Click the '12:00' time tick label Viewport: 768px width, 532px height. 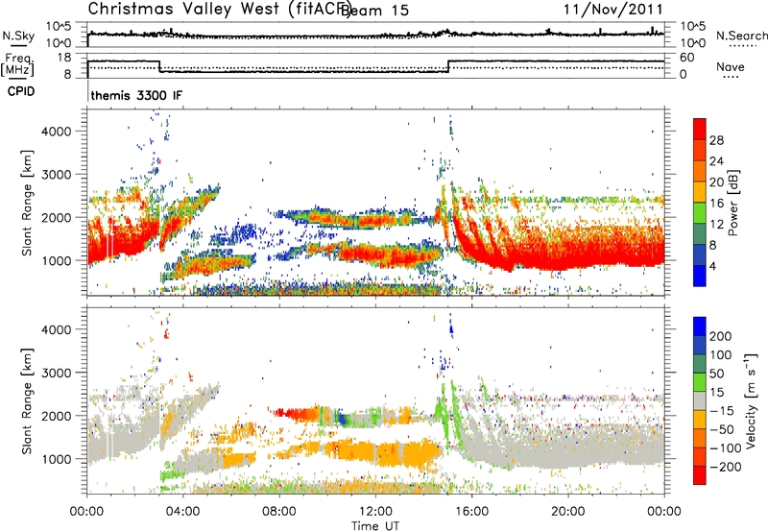[375, 512]
